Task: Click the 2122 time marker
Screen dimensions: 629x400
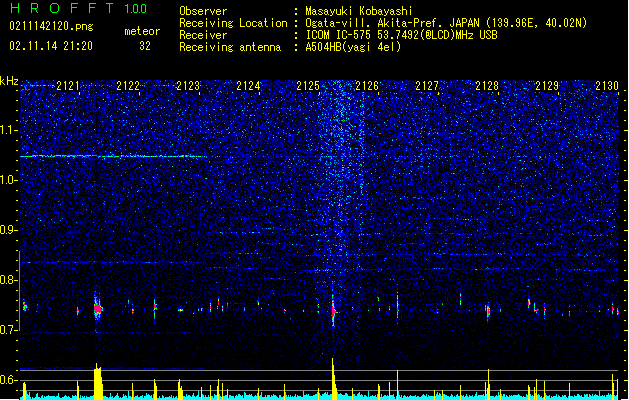Action: (x=128, y=86)
